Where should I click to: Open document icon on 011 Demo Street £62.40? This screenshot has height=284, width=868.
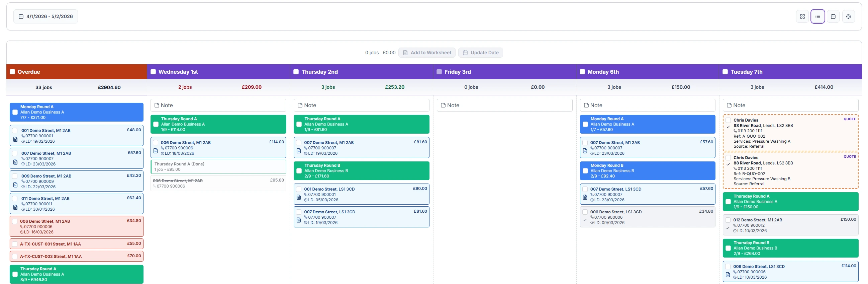tap(15, 207)
